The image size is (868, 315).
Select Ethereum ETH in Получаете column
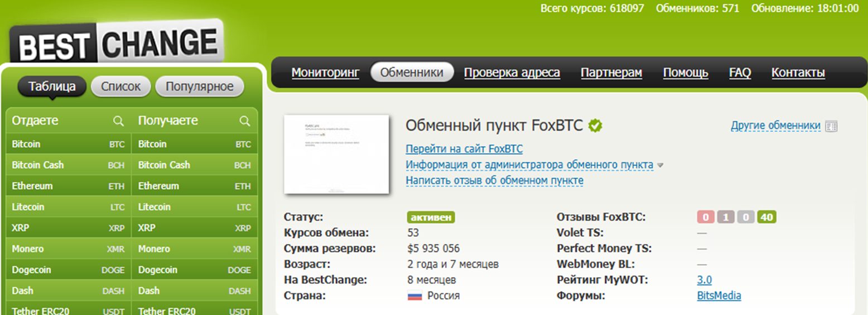(195, 186)
